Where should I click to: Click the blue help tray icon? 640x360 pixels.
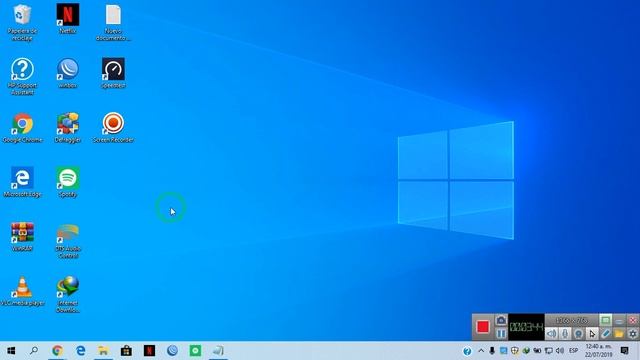click(467, 351)
